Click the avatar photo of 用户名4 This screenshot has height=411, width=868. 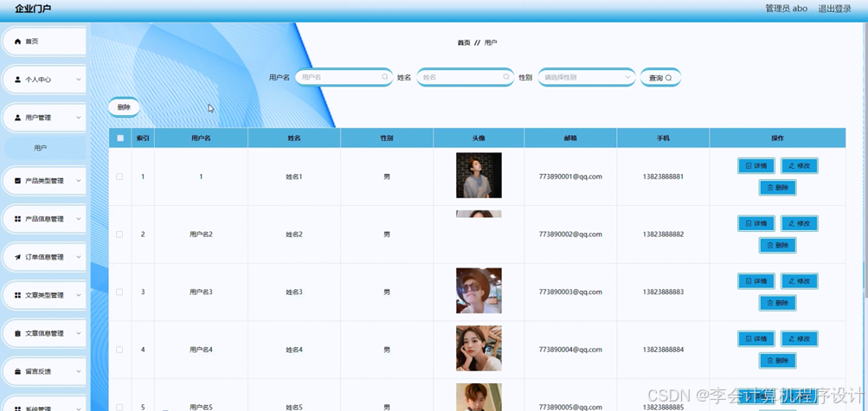(x=479, y=349)
